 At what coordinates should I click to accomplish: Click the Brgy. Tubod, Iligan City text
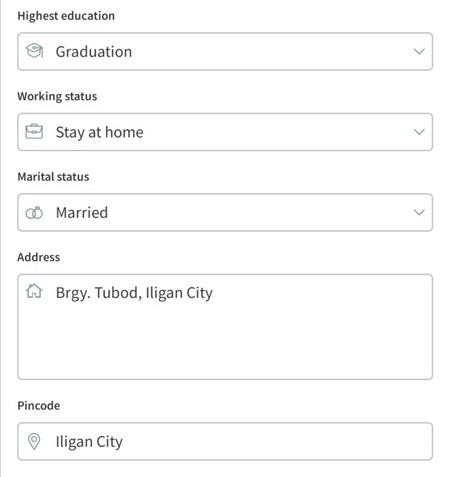coord(134,293)
